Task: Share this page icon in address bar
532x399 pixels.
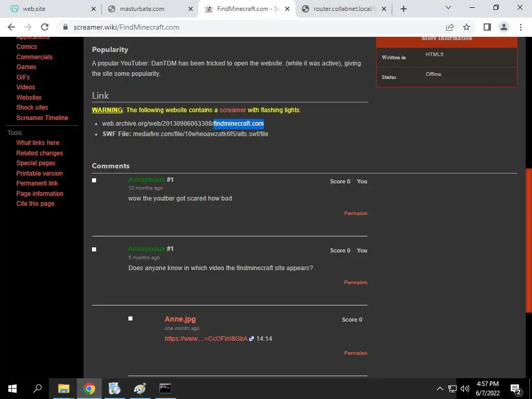Action: coord(450,27)
